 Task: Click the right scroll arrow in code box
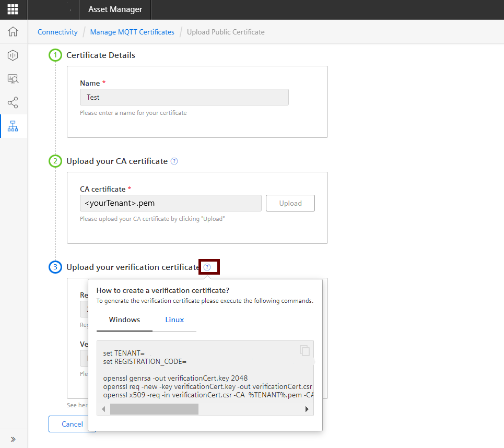tap(307, 409)
